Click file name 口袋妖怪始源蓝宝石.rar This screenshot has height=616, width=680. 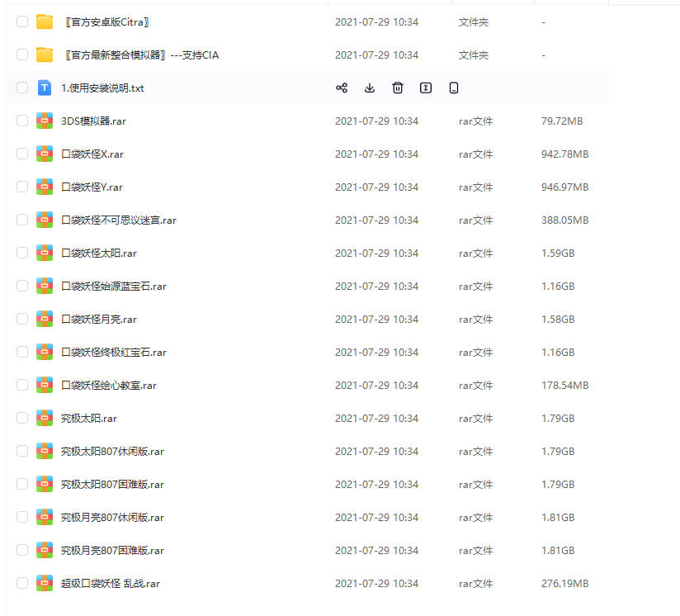tap(114, 286)
